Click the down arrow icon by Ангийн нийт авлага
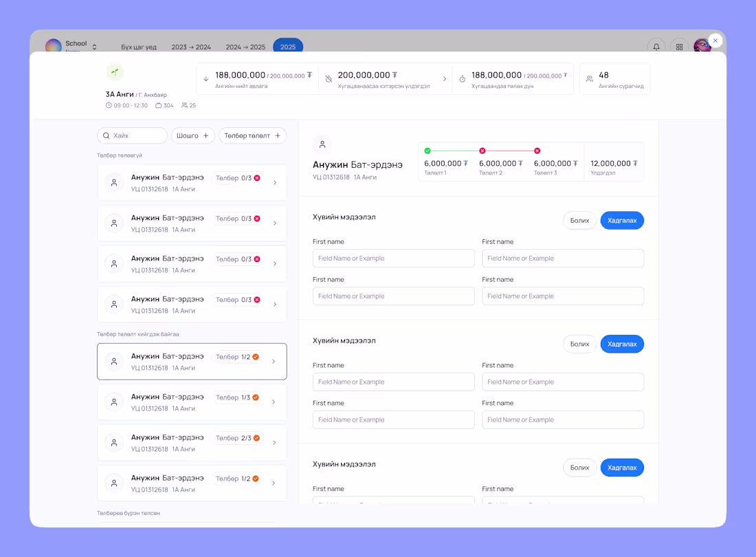Viewport: 756px width, 557px height. point(206,78)
